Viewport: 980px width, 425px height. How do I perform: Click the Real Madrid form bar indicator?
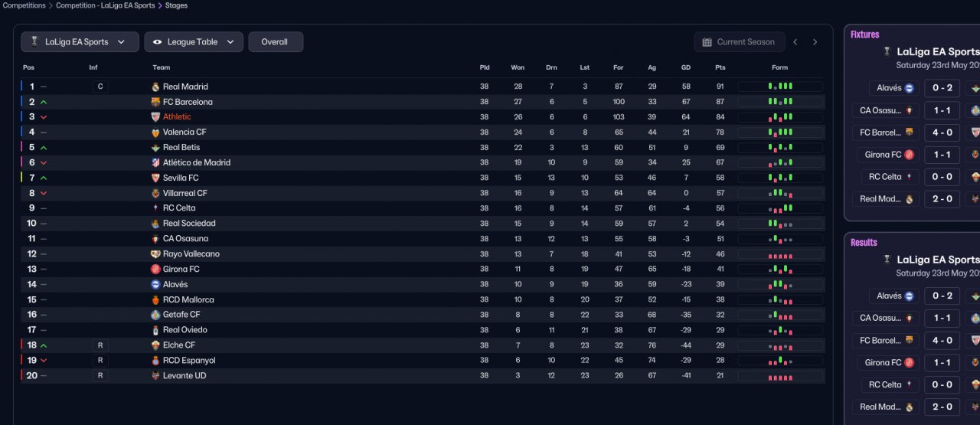pyautogui.click(x=780, y=87)
